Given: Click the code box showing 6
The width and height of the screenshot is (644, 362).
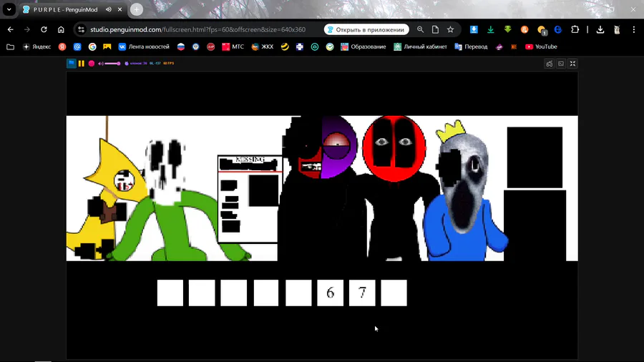Looking at the screenshot, I should (x=330, y=293).
